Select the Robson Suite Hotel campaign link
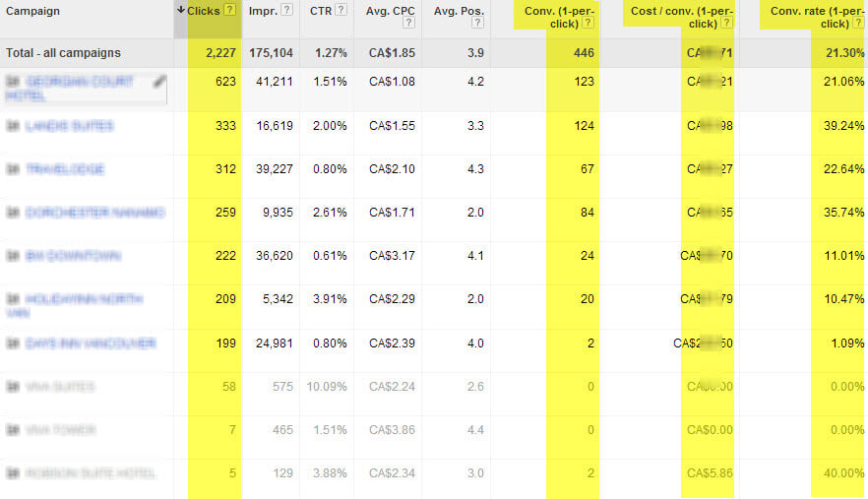This screenshot has height=499, width=868. tap(91, 473)
